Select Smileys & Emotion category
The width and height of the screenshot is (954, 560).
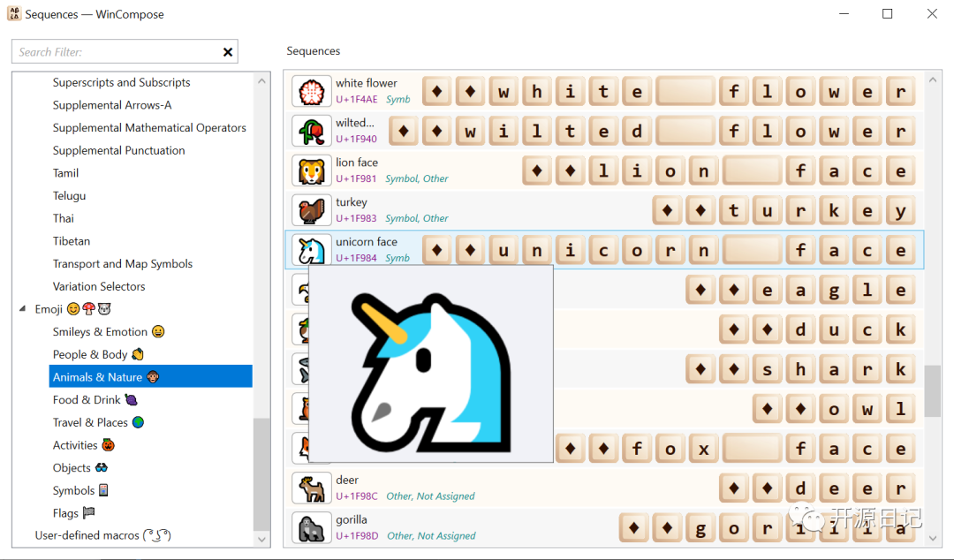click(109, 332)
